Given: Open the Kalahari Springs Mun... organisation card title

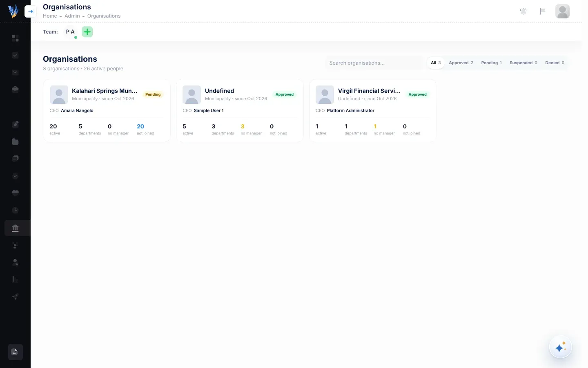Looking at the screenshot, I should (105, 91).
